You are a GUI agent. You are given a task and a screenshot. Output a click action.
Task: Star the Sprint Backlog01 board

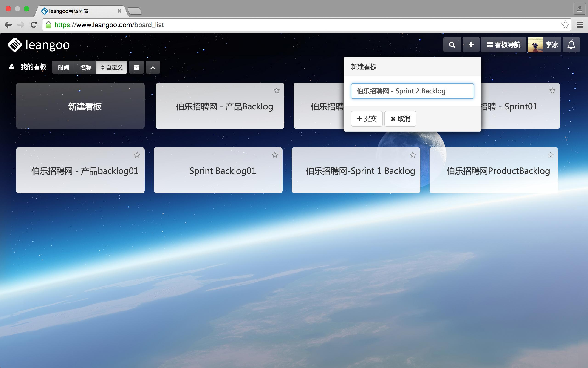pos(275,155)
